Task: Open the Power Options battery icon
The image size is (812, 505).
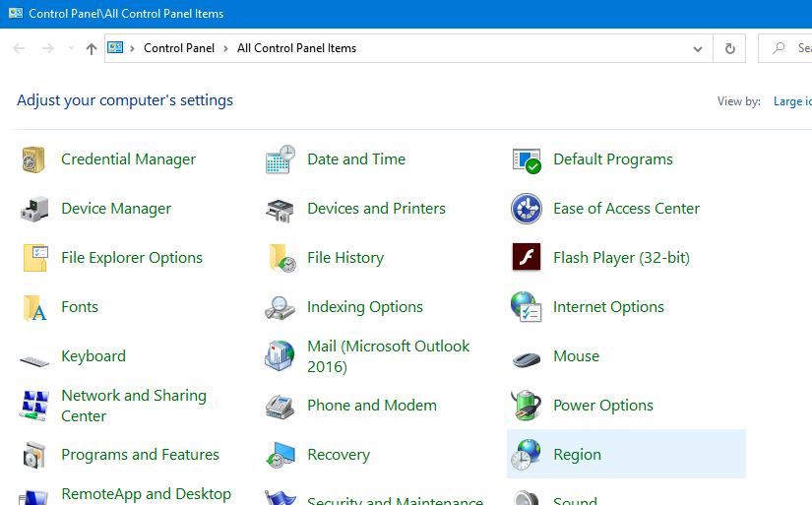Action: click(527, 406)
